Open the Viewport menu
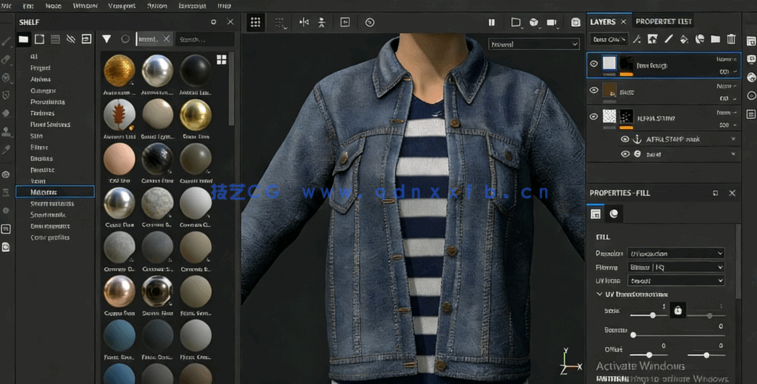The height and width of the screenshot is (384, 757). 122,6
